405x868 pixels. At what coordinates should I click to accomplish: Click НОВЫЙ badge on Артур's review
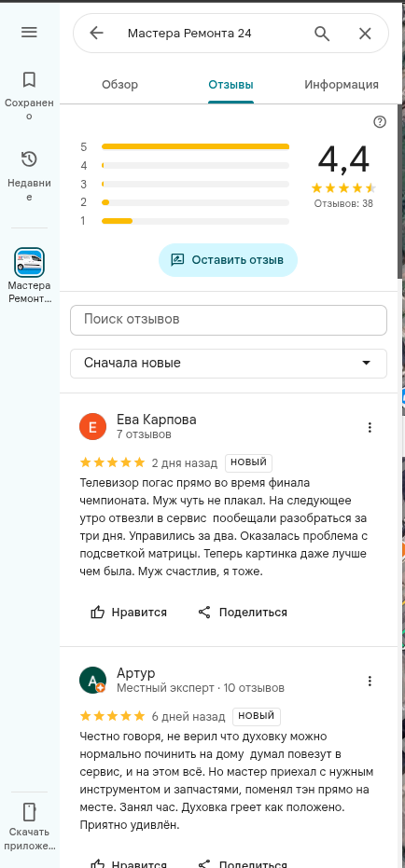(x=257, y=716)
